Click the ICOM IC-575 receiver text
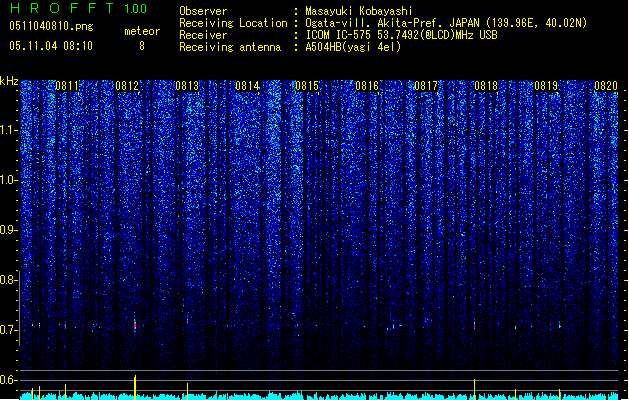 click(x=401, y=35)
